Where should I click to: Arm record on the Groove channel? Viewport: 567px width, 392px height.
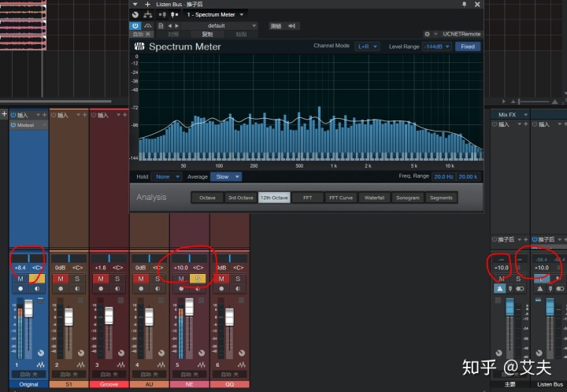[x=101, y=289]
